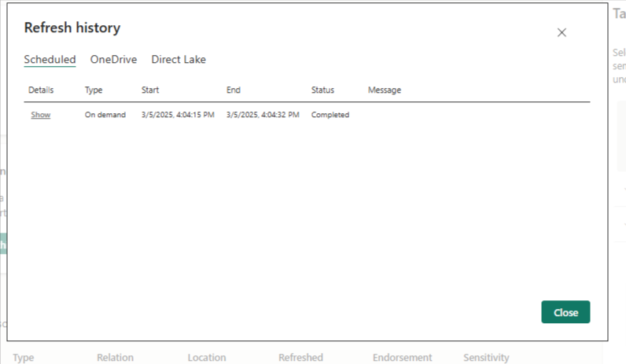Select the On demand type cell

tap(105, 115)
